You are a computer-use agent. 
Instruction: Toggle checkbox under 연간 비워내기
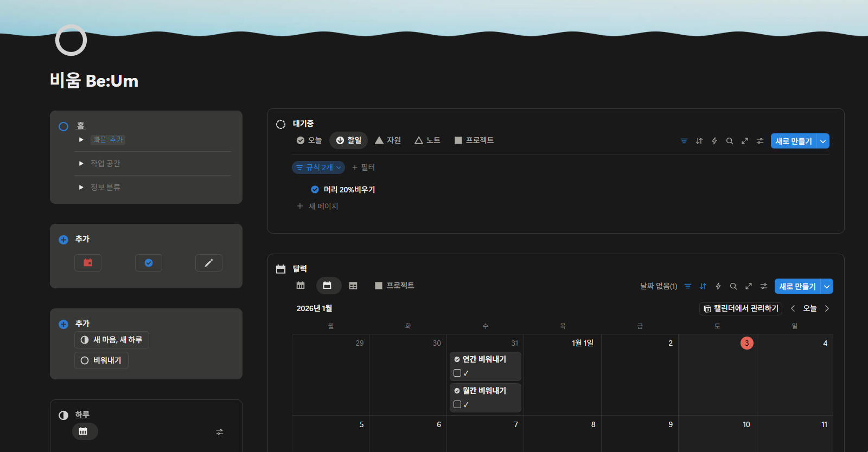pos(457,373)
